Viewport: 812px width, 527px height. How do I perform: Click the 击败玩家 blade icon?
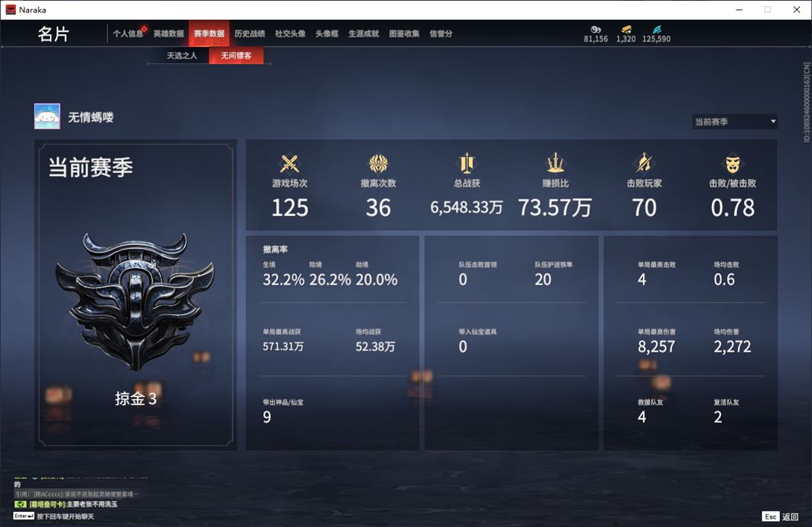pos(643,163)
